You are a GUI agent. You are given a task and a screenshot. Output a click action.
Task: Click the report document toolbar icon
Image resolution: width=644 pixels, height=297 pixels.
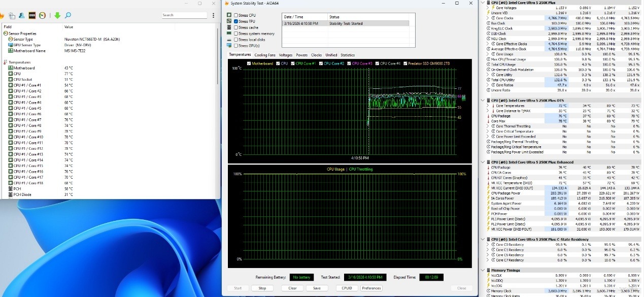tap(12, 16)
